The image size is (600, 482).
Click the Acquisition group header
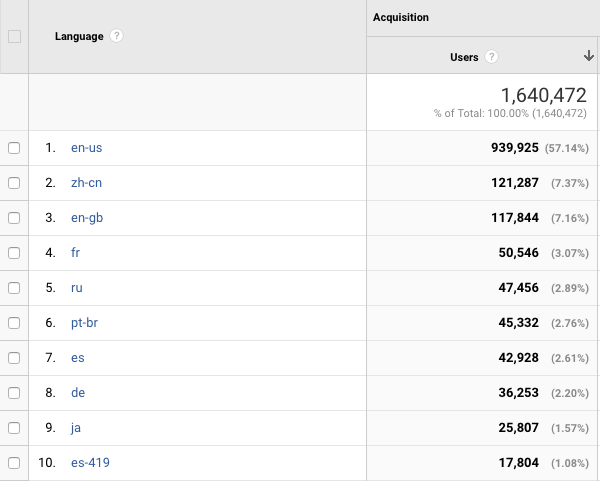(x=401, y=17)
